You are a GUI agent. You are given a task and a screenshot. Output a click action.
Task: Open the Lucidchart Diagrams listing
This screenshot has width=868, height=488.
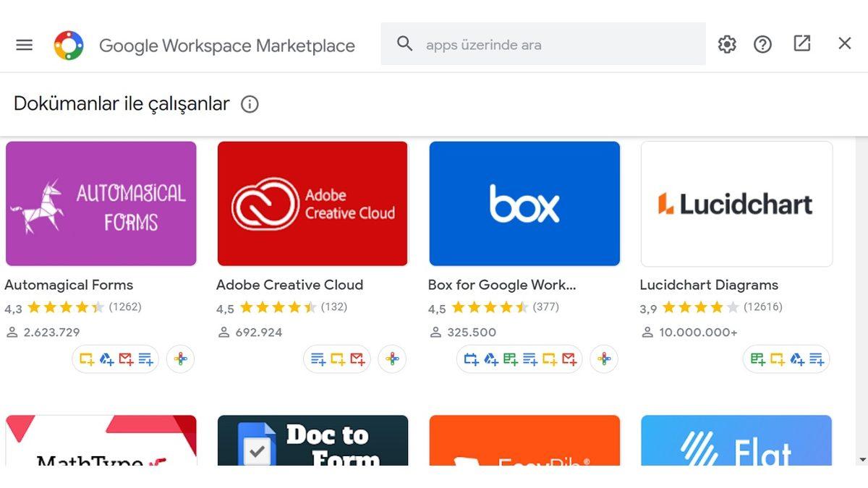click(x=736, y=203)
